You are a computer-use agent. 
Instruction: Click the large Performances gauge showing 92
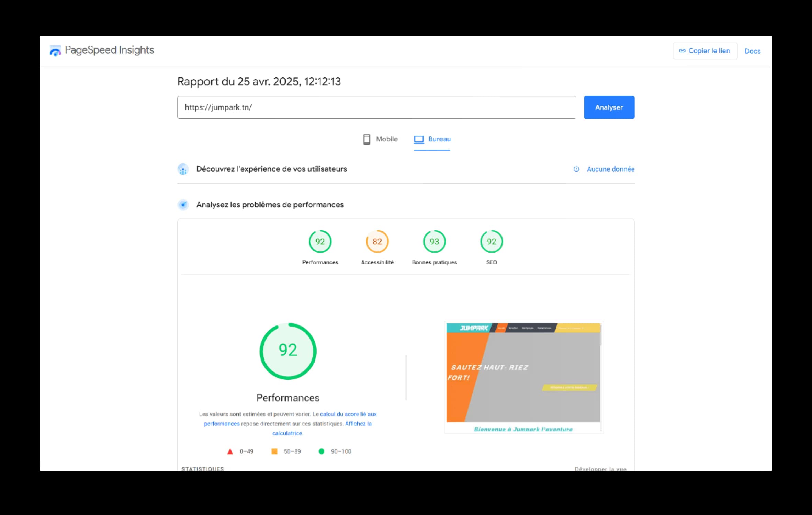pyautogui.click(x=288, y=351)
